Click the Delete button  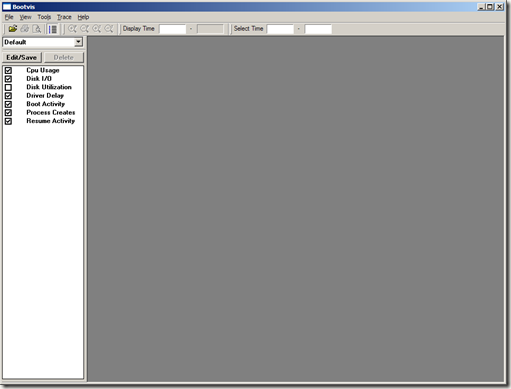[64, 57]
